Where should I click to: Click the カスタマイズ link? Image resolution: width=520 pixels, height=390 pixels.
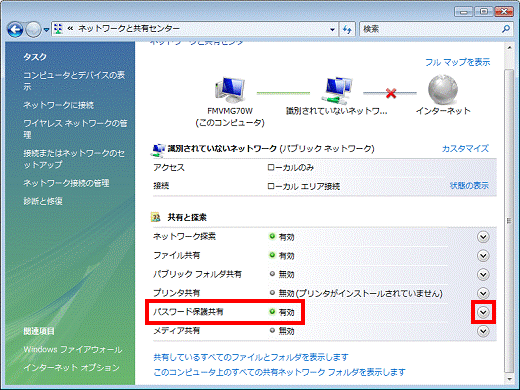tap(465, 148)
